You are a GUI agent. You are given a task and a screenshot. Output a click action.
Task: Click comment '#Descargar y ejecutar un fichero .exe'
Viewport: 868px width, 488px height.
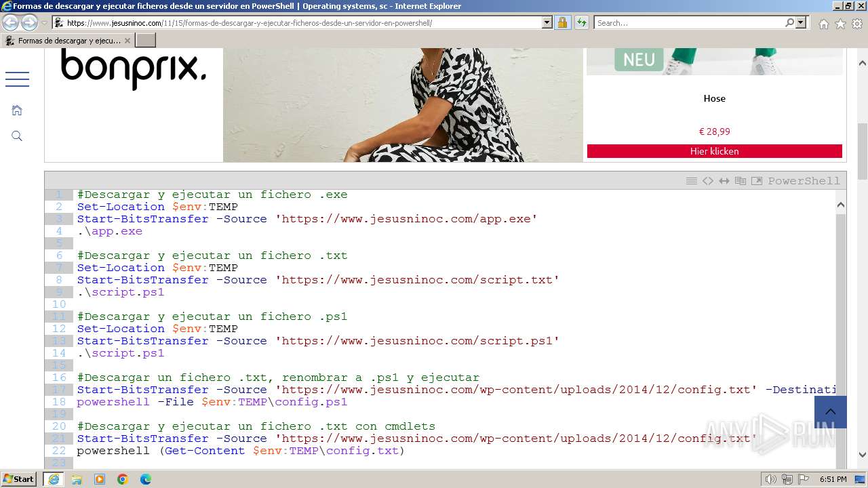click(212, 195)
